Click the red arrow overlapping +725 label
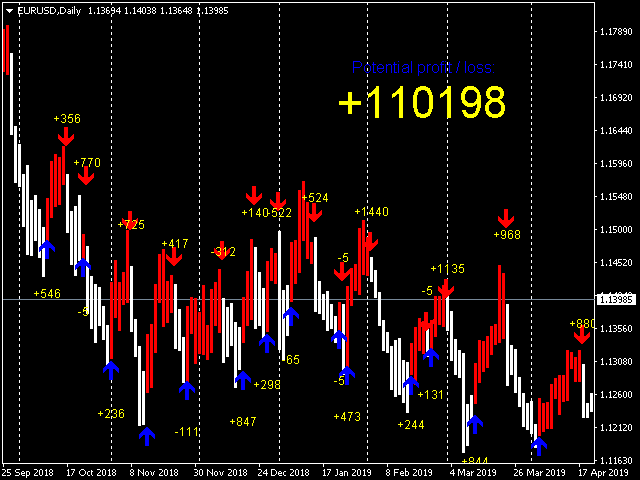The image size is (640, 480). click(x=130, y=220)
